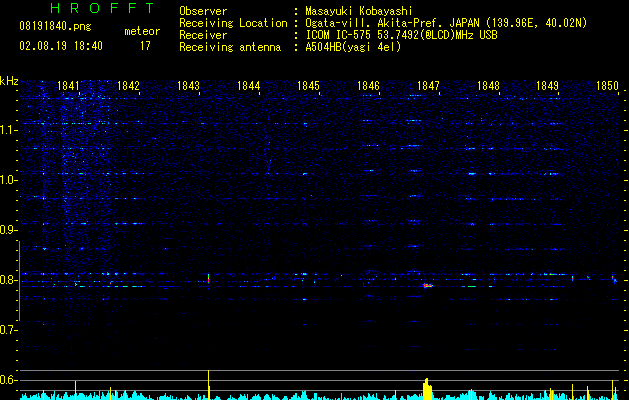The image size is (629, 400).
Task: Click the 1.0 kHz frequency label
Action: pyautogui.click(x=9, y=180)
